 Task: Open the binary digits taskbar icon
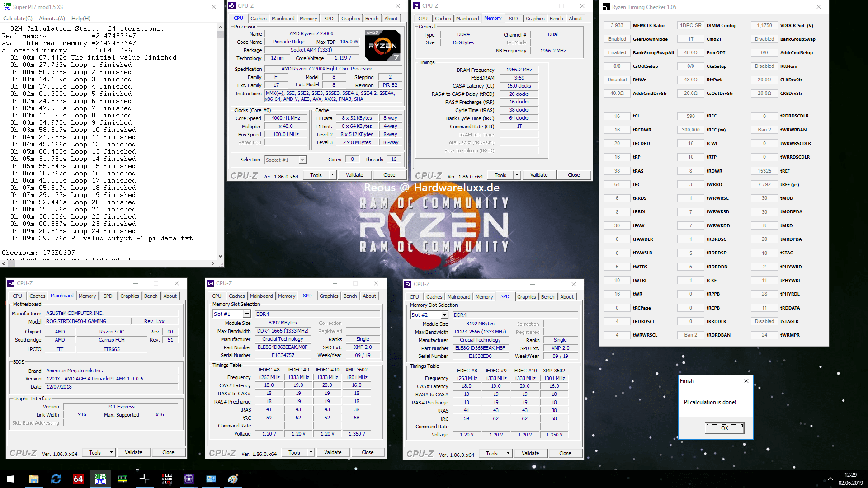pyautogui.click(x=167, y=479)
